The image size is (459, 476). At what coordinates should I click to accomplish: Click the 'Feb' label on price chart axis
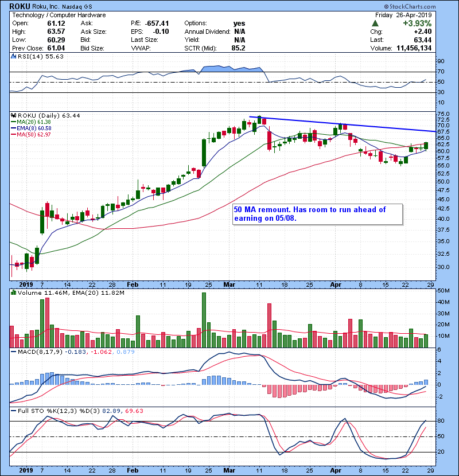[133, 285]
